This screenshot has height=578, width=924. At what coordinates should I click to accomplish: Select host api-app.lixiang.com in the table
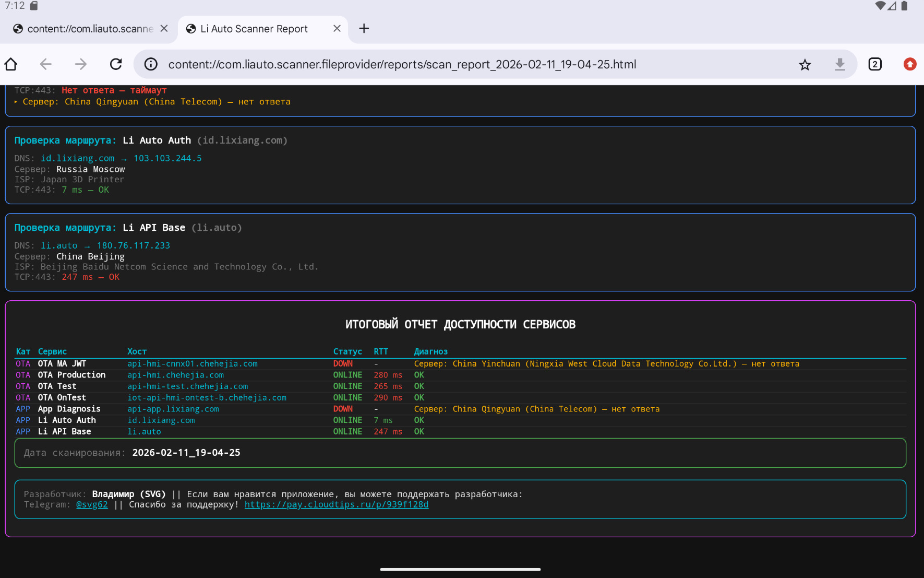[173, 409]
